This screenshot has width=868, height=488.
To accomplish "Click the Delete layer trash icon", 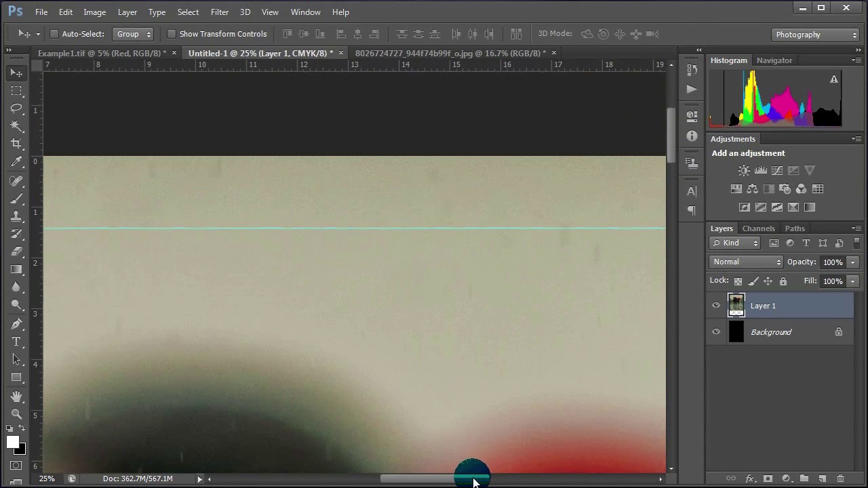I will (x=840, y=479).
